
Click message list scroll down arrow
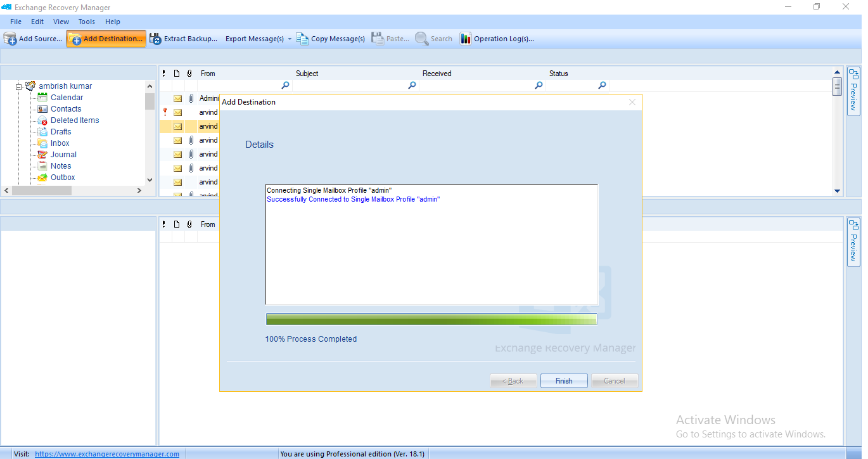click(x=837, y=191)
